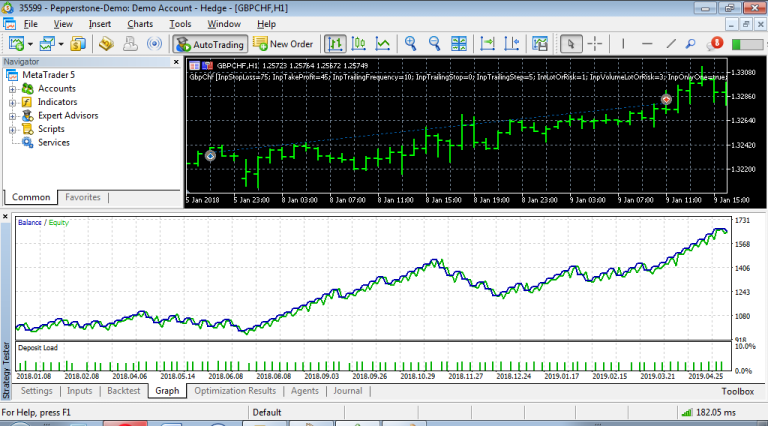
Task: Switch to Favorites tab in Navigator
Action: (83, 197)
